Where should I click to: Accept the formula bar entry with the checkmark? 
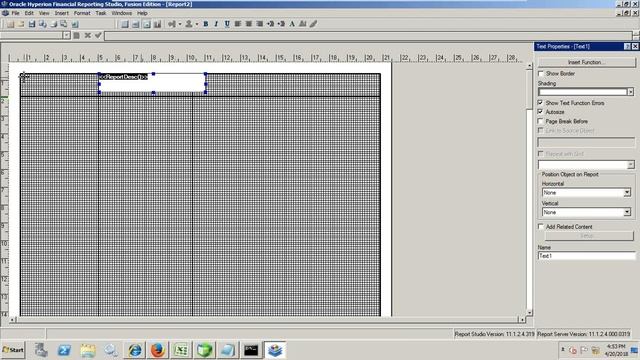(x=98, y=36)
